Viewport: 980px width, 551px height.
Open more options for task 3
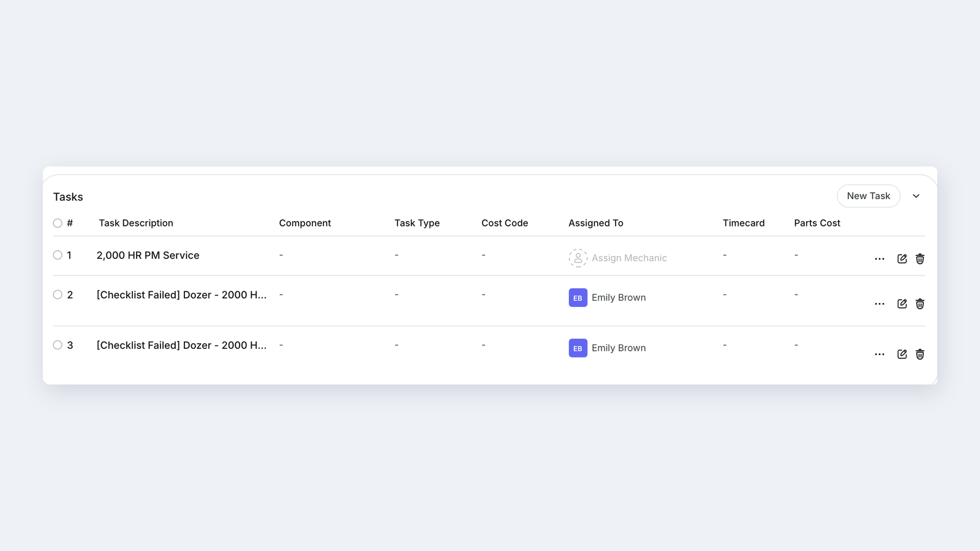tap(880, 354)
